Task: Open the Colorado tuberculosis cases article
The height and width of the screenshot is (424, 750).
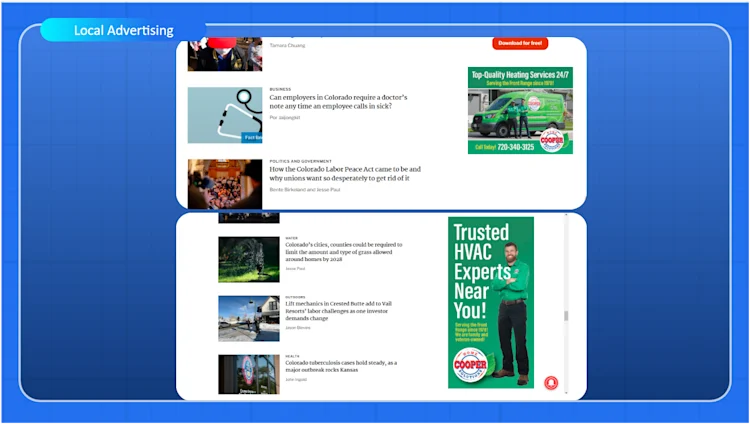Action: pos(341,366)
